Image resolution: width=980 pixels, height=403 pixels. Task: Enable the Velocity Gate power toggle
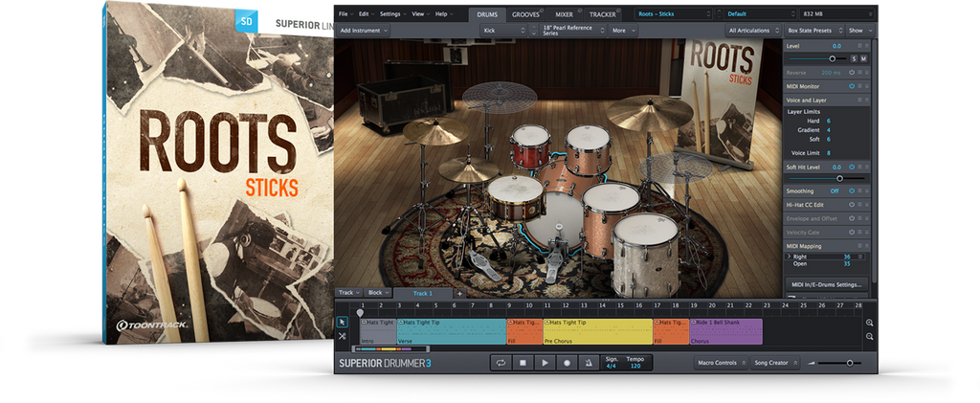point(851,233)
